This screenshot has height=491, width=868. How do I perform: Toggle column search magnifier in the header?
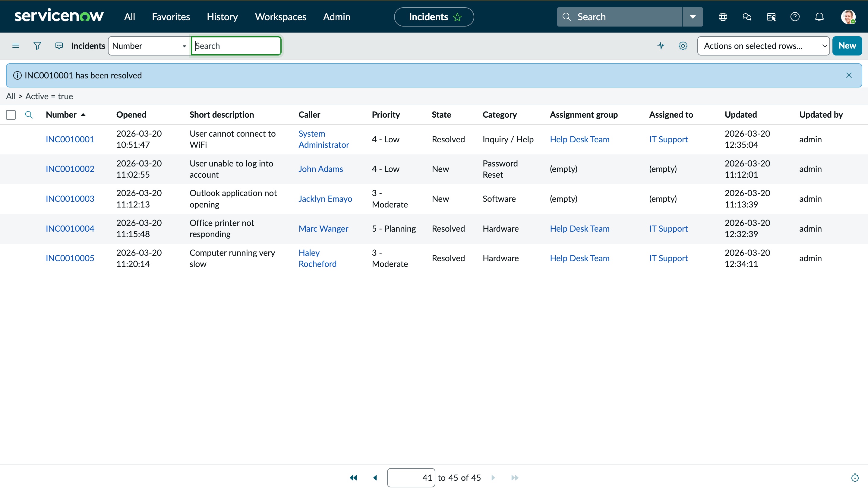pyautogui.click(x=29, y=115)
